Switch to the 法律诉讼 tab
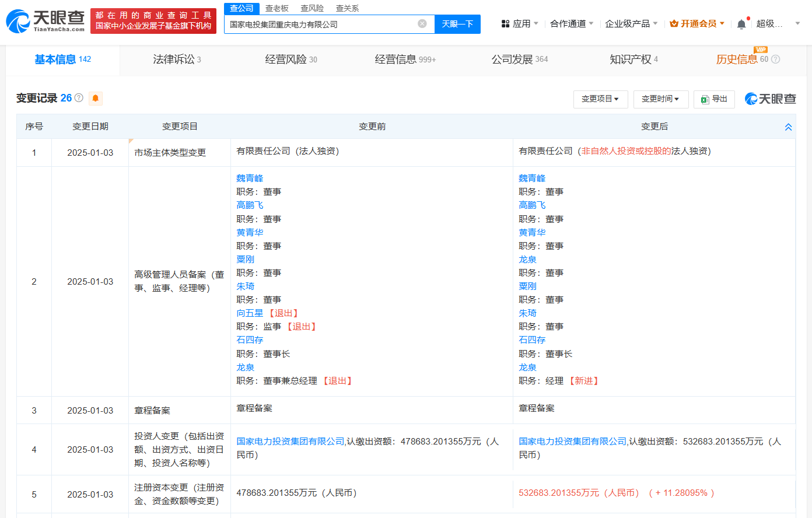This screenshot has width=812, height=518. (177, 60)
